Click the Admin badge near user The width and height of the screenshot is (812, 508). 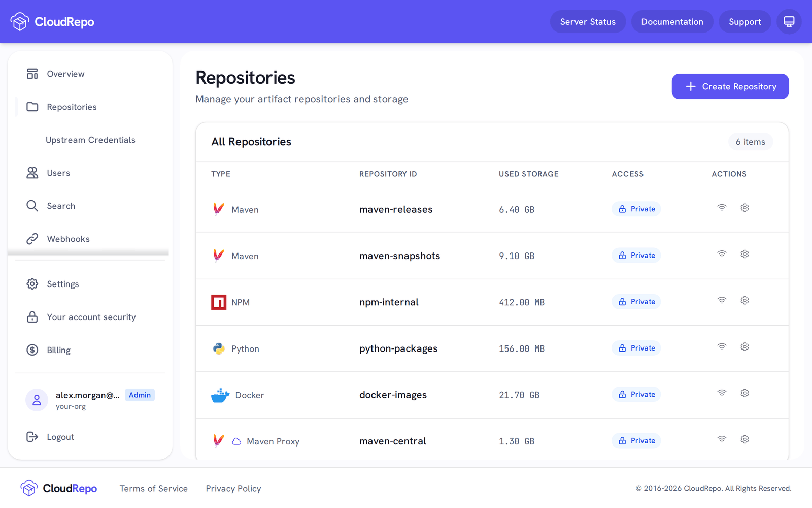tap(140, 395)
